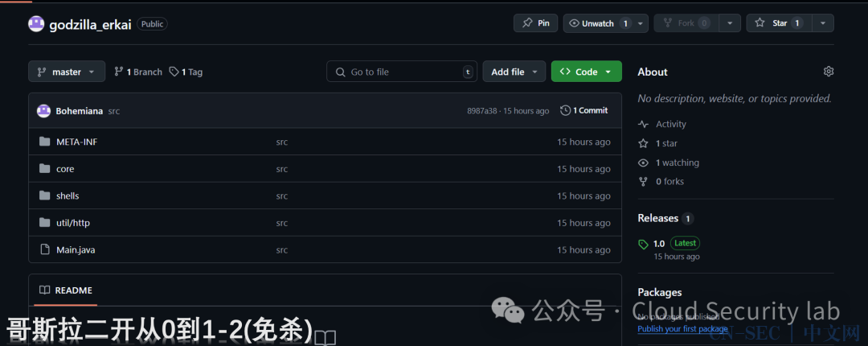Click the eye icon beside 1 watching

point(643,163)
